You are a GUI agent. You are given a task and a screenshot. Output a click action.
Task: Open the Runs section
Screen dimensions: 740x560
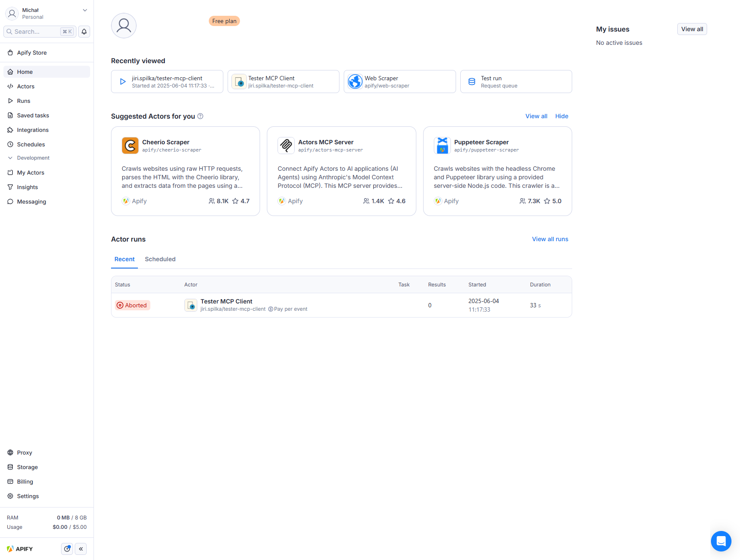tap(23, 101)
